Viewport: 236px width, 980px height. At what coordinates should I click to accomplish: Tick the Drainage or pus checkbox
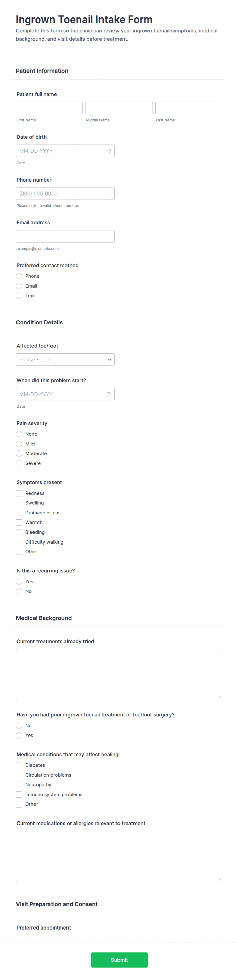coord(19,513)
